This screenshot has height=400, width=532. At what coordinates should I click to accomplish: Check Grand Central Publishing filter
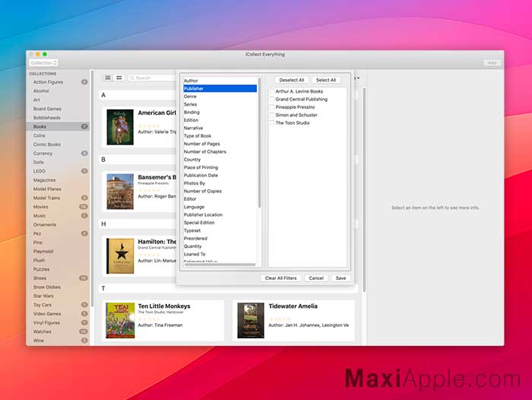click(x=272, y=99)
